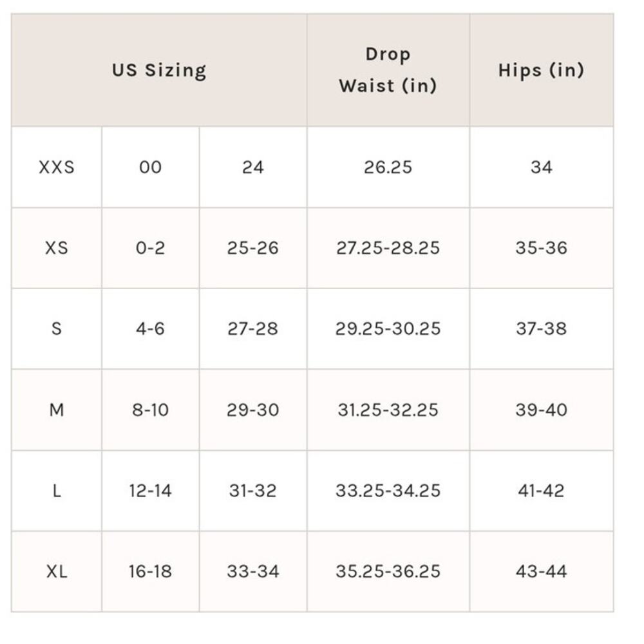Click the 35-36 hips cell
Screen dimensions: 644x644
542,248
